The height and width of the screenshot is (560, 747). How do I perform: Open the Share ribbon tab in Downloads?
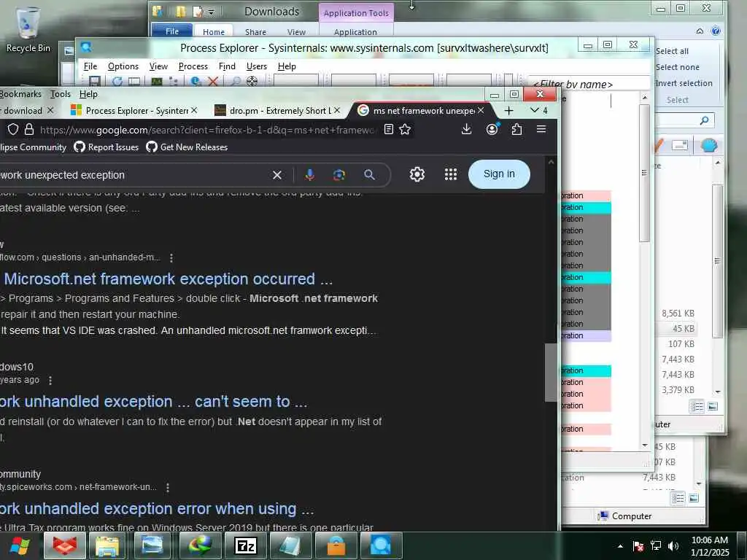[x=255, y=32]
